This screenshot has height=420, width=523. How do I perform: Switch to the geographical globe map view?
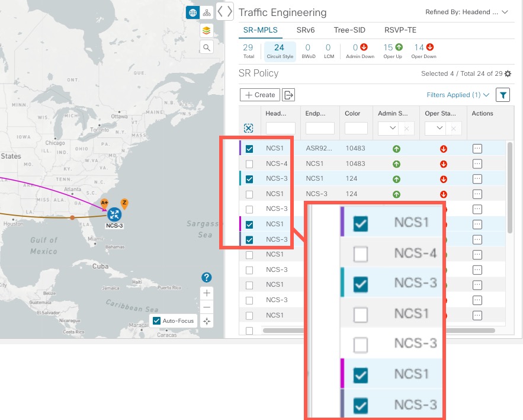click(x=191, y=12)
